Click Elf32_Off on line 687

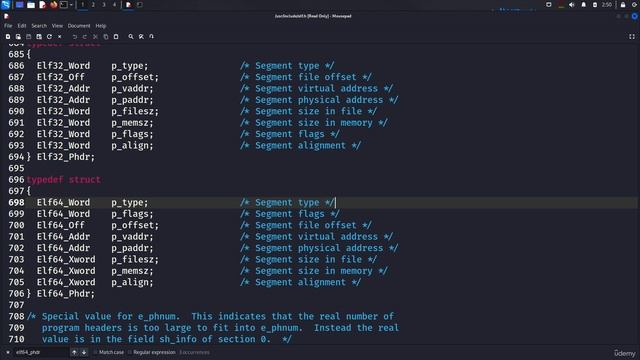[x=60, y=77]
